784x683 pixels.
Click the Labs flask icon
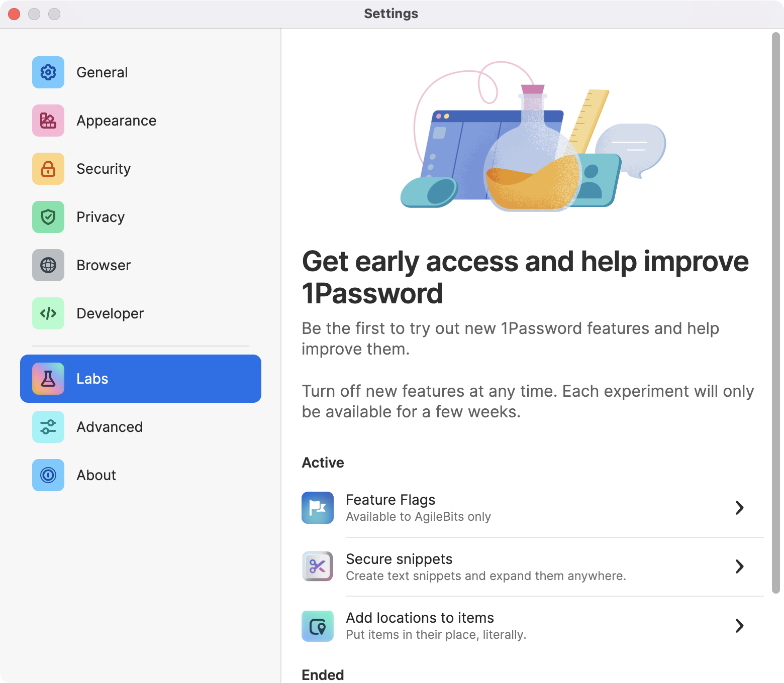48,379
